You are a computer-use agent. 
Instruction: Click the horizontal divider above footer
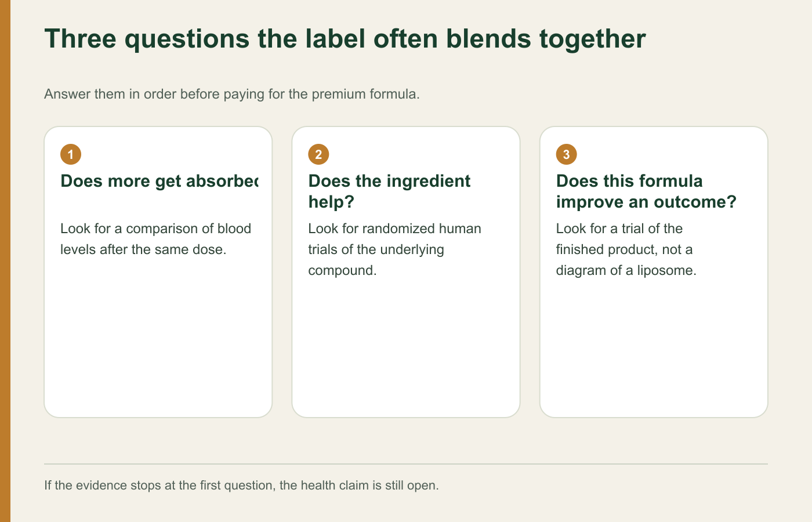pos(406,464)
